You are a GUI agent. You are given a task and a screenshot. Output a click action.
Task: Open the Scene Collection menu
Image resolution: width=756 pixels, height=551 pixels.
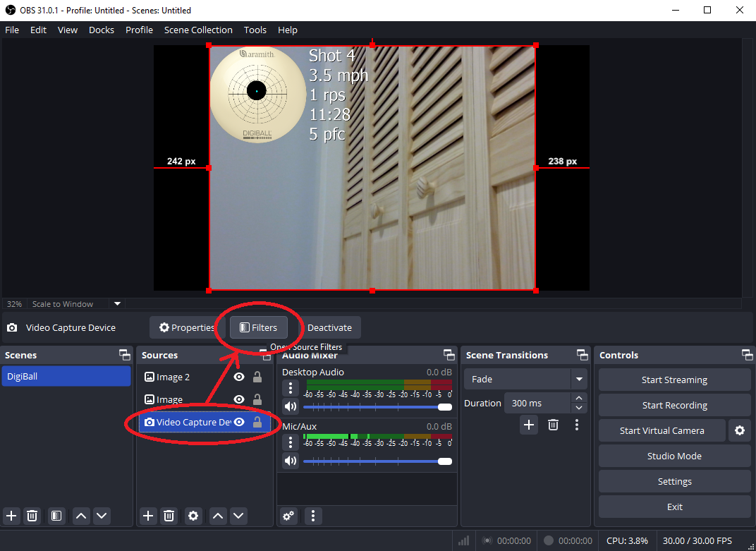(198, 30)
